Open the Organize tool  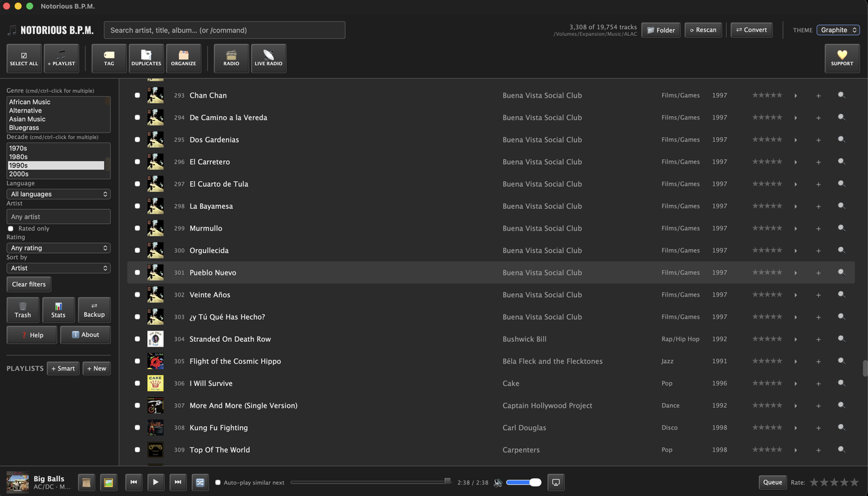(x=184, y=58)
